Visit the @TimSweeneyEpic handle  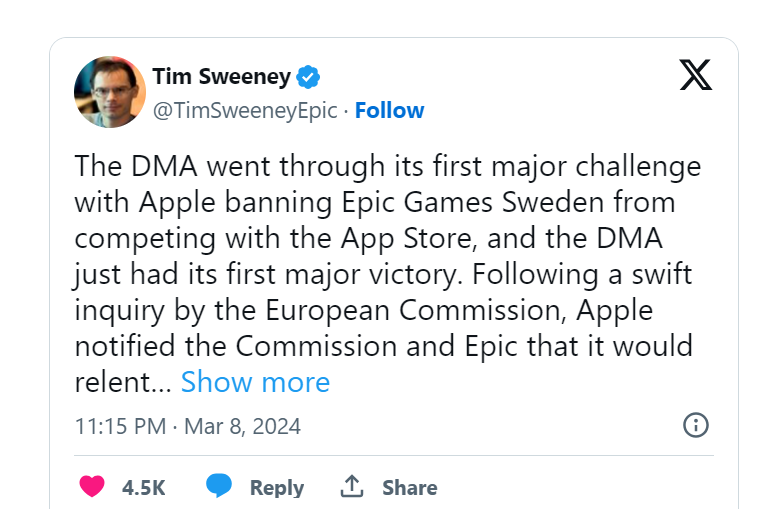coord(245,110)
